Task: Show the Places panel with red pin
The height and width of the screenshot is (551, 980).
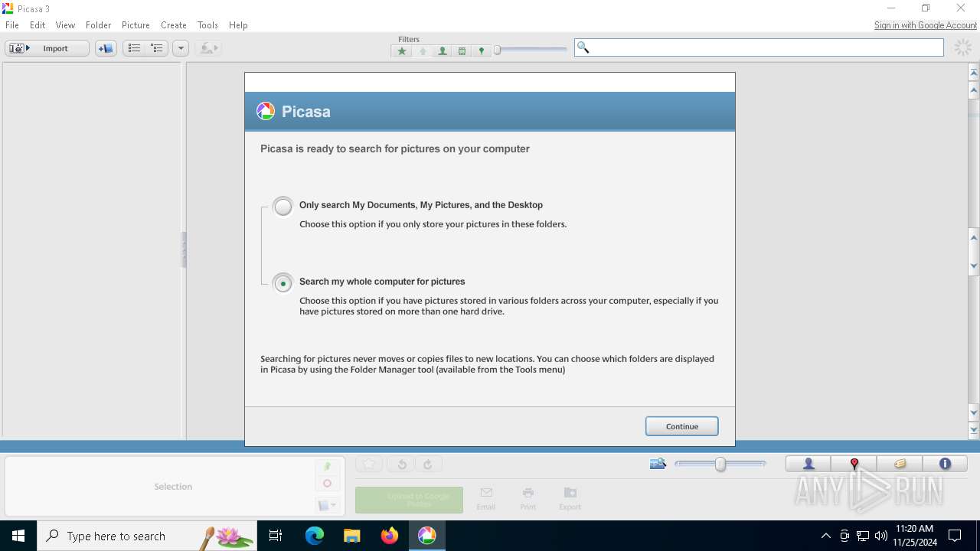Action: click(x=854, y=464)
